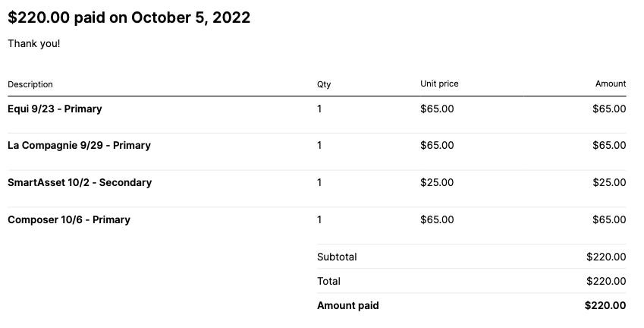Click the SmartAsset $25.00 unit price
The image size is (644, 328).
(437, 182)
